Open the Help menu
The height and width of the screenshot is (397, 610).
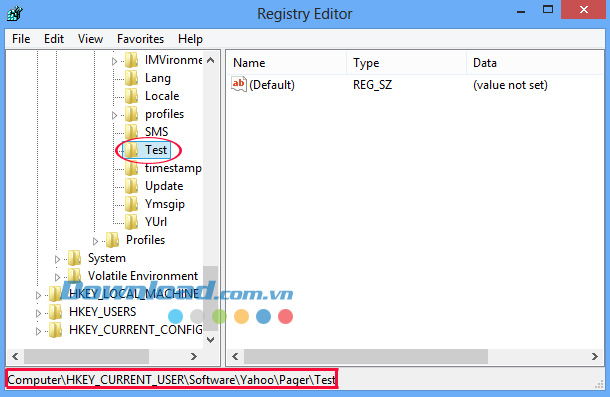[190, 39]
